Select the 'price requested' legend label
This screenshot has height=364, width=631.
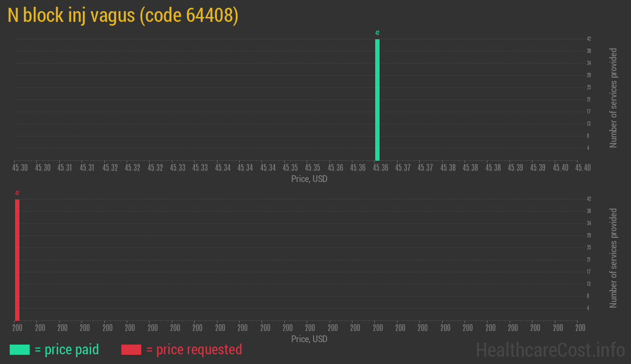point(194,349)
